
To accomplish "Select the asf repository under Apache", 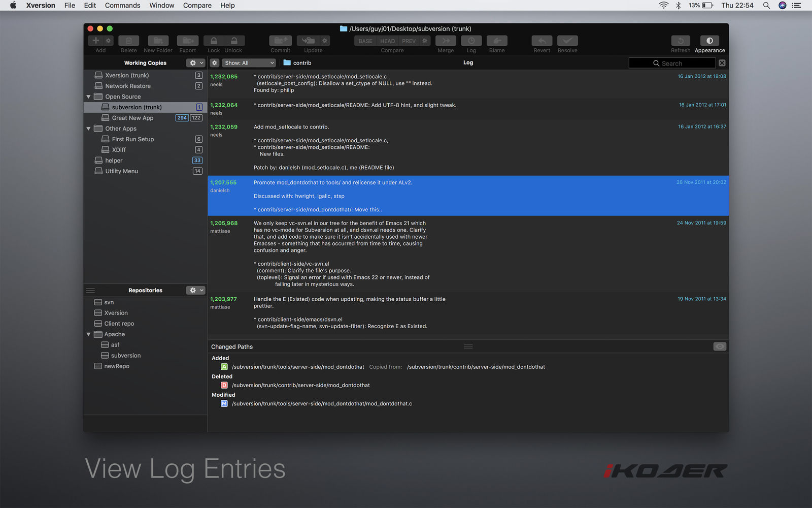I will pos(146,345).
